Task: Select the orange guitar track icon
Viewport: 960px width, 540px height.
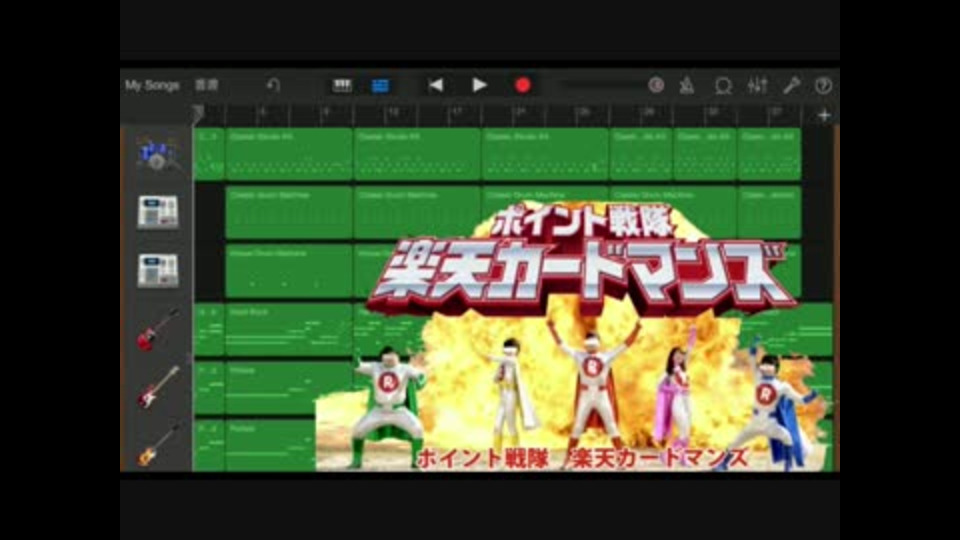Action: tap(157, 445)
